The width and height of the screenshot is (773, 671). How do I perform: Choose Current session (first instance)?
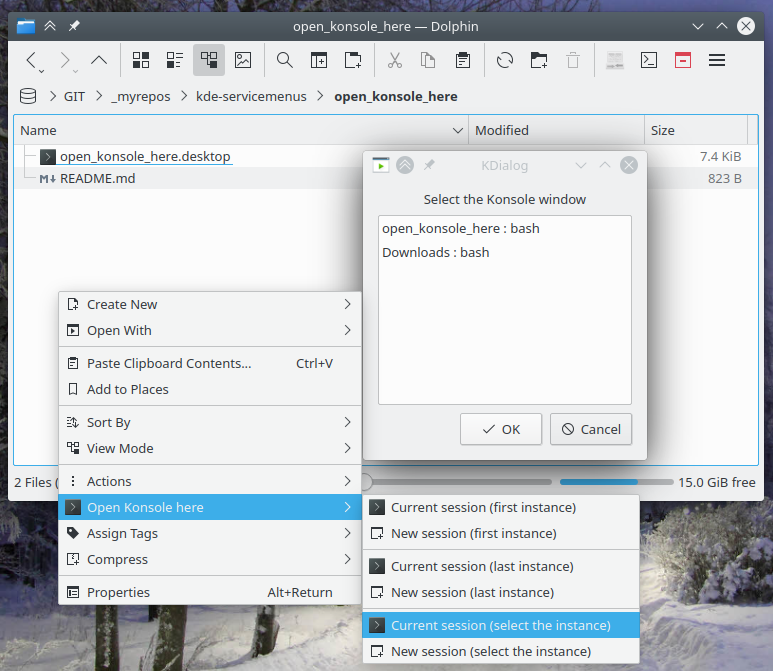pos(501,507)
